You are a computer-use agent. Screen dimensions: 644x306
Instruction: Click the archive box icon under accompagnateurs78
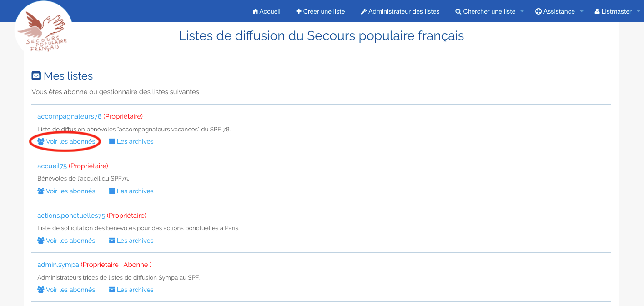click(112, 141)
